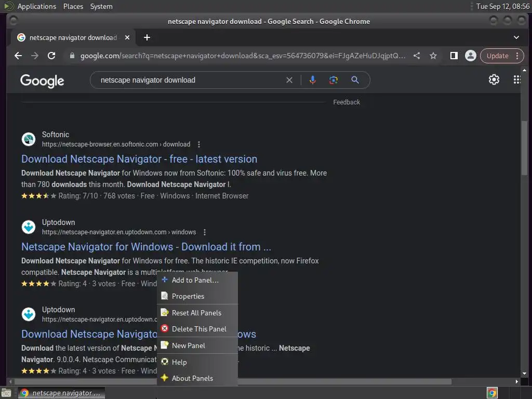Viewport: 532px width, 399px height.
Task: Submit search with magnifier icon
Action: (355, 80)
